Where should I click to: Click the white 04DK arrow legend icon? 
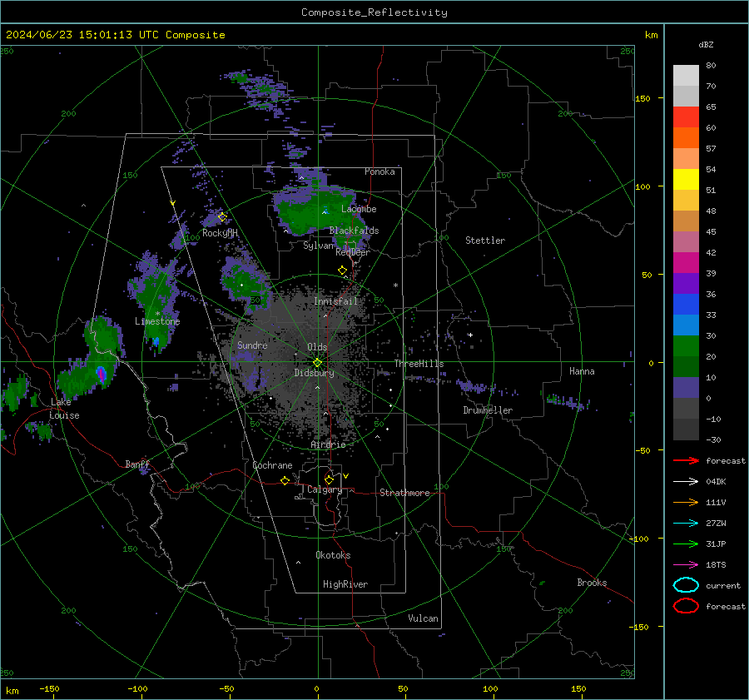point(686,482)
